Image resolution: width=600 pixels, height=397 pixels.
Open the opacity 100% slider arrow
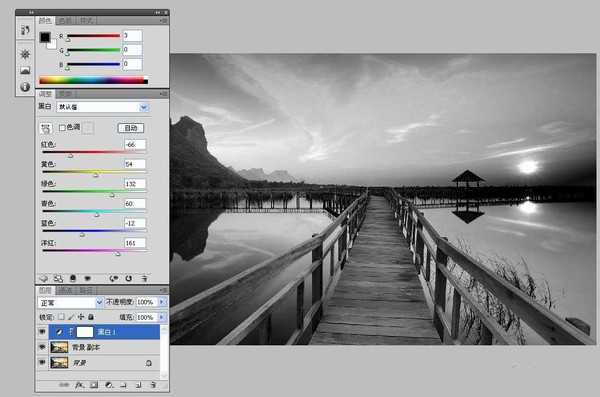tap(162, 302)
